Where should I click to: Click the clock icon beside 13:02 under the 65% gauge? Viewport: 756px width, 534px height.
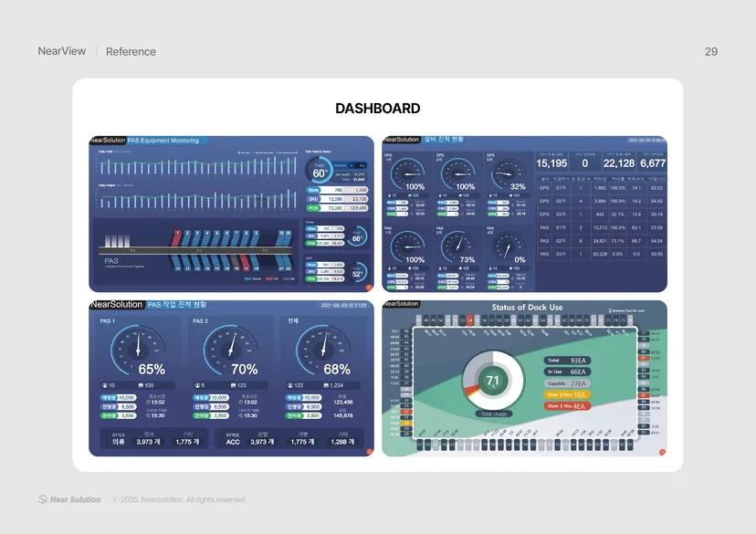point(149,403)
